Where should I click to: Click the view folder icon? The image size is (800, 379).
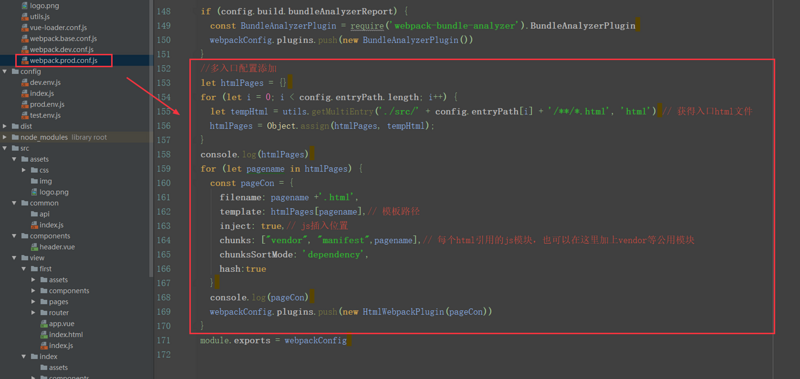point(25,258)
